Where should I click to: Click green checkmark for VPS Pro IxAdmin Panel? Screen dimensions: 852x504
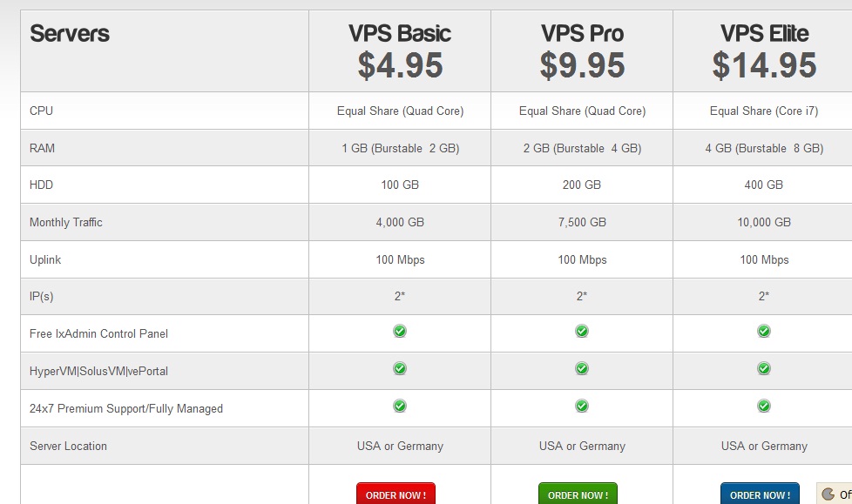[x=582, y=332]
